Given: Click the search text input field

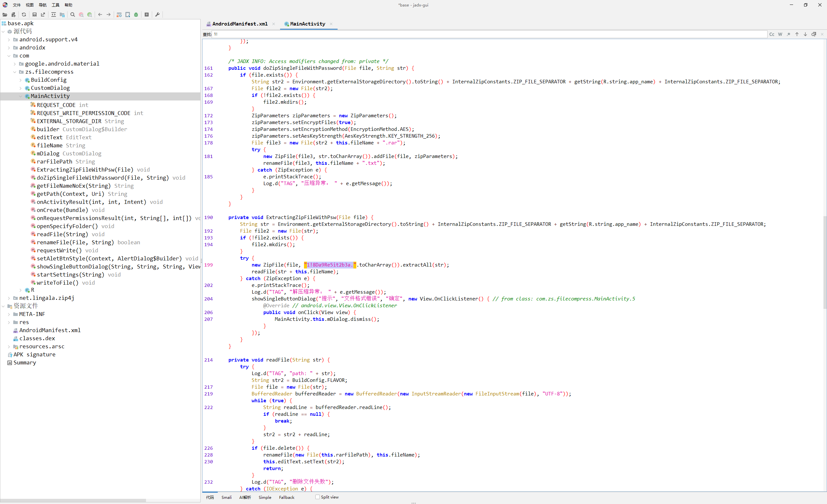Looking at the screenshot, I should pyautogui.click(x=489, y=34).
